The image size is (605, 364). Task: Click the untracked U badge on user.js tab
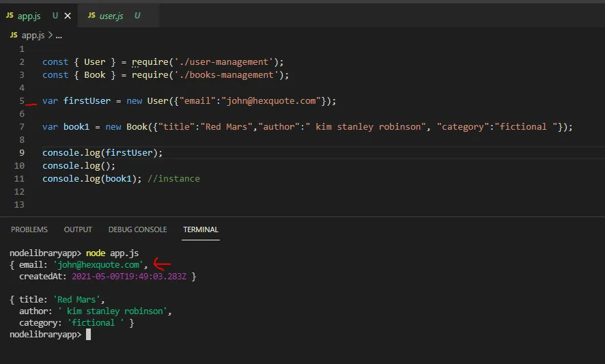pos(137,16)
